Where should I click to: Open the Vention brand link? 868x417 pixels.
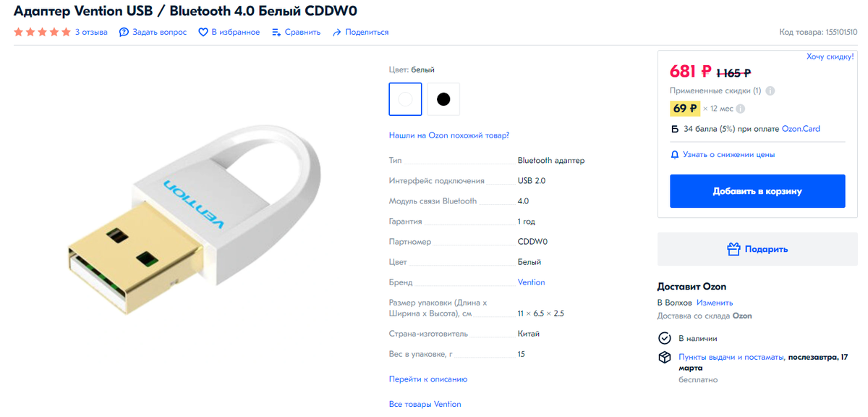click(x=532, y=282)
